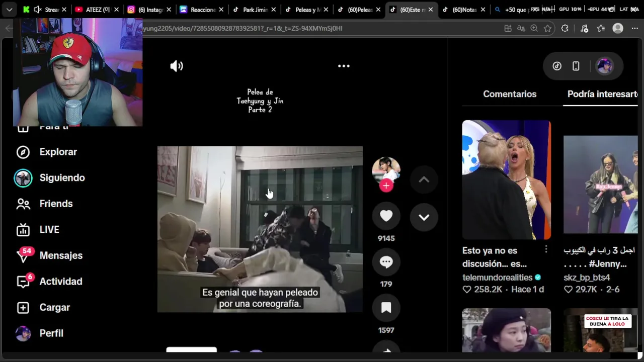
Task: Switch to the Instagram browser tab
Action: [x=149, y=10]
